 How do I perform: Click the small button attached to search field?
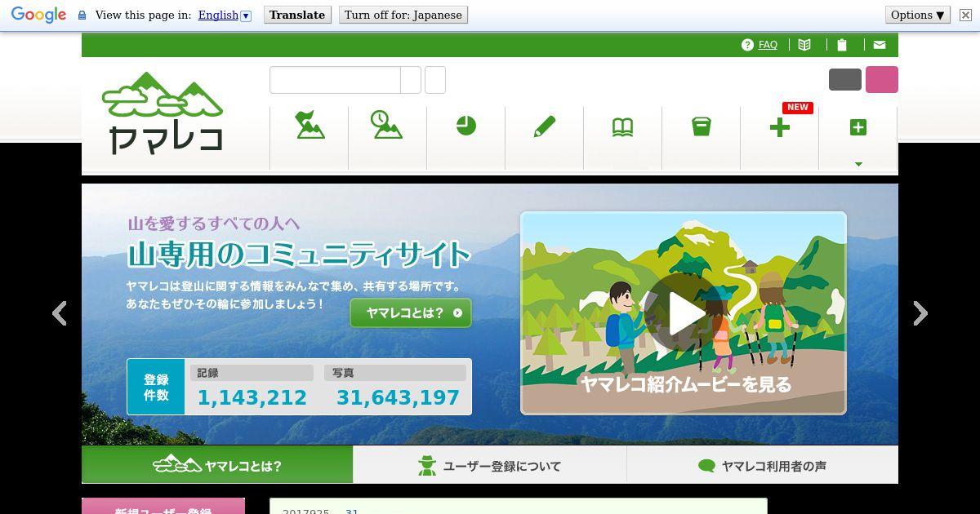[x=411, y=80]
